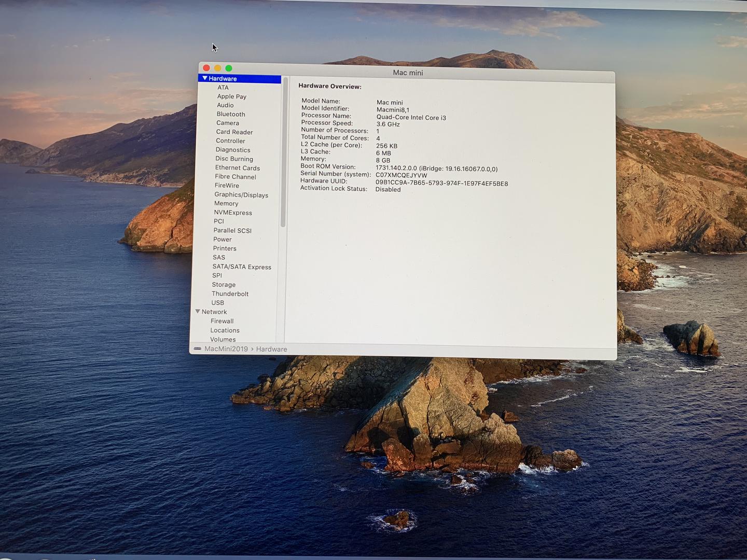Viewport: 747px width, 560px height.
Task: Select SAS in the sidebar
Action: tap(219, 258)
